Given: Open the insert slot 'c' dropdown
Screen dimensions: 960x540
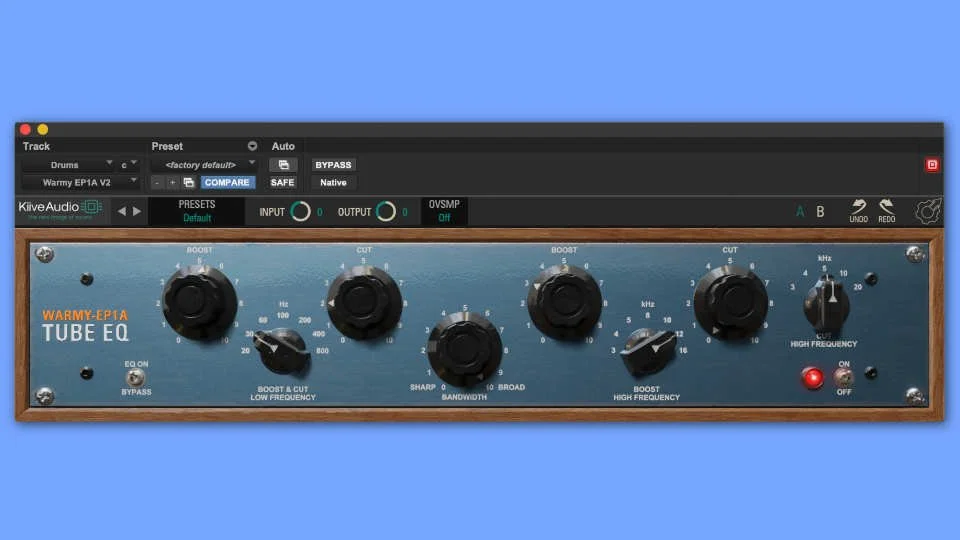Looking at the screenshot, I should pos(129,165).
